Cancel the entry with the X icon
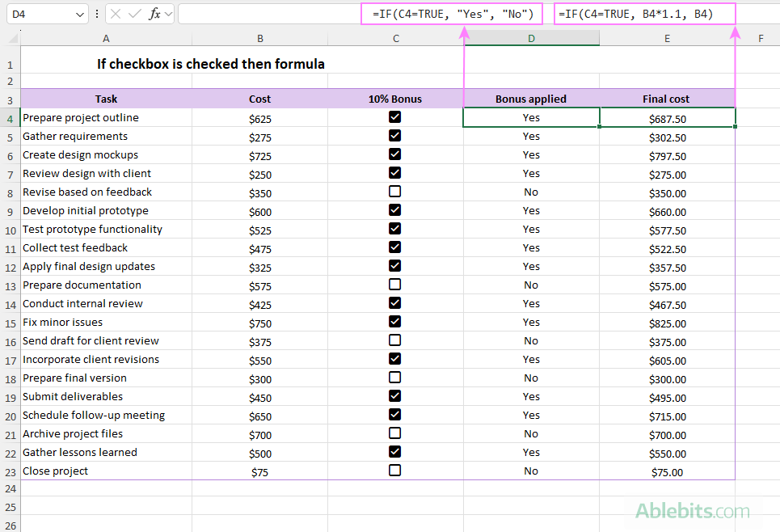The width and height of the screenshot is (780, 532). click(116, 13)
